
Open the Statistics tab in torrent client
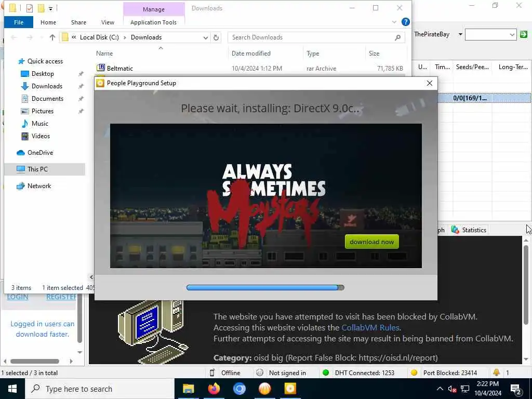click(x=469, y=230)
